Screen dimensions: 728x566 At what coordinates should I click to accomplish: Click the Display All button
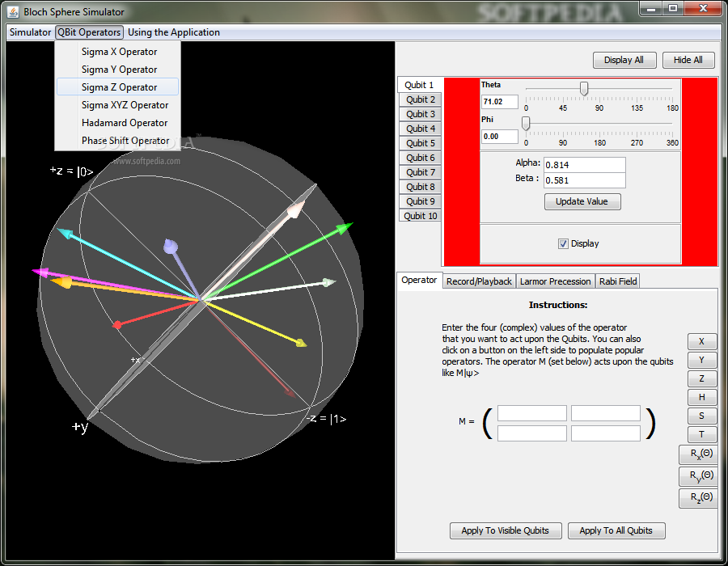[624, 60]
